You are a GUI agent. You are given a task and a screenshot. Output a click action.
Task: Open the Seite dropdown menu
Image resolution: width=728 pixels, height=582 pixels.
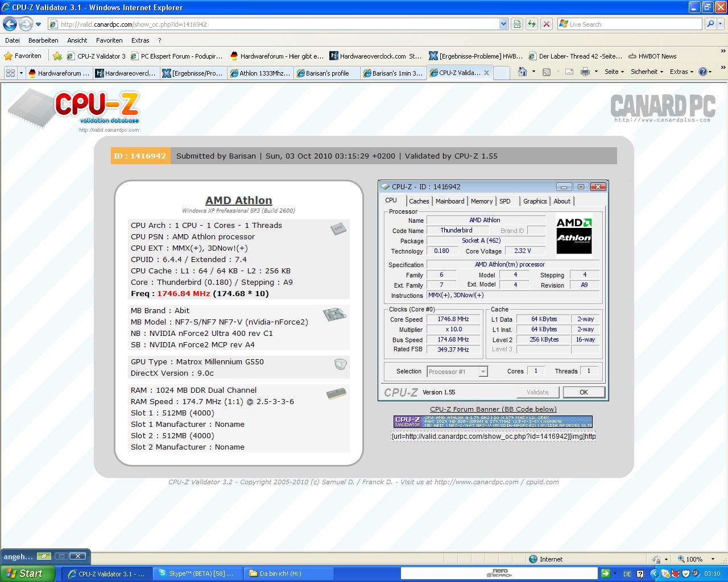[x=614, y=72]
